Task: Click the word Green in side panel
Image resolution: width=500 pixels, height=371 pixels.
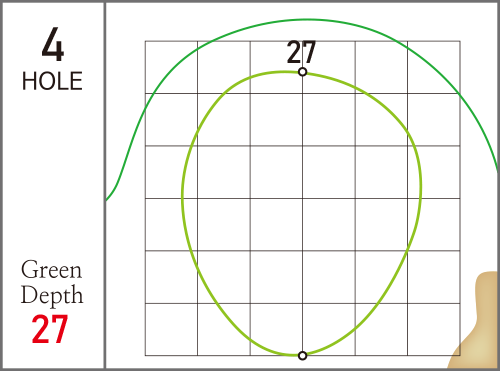Action: 51,269
